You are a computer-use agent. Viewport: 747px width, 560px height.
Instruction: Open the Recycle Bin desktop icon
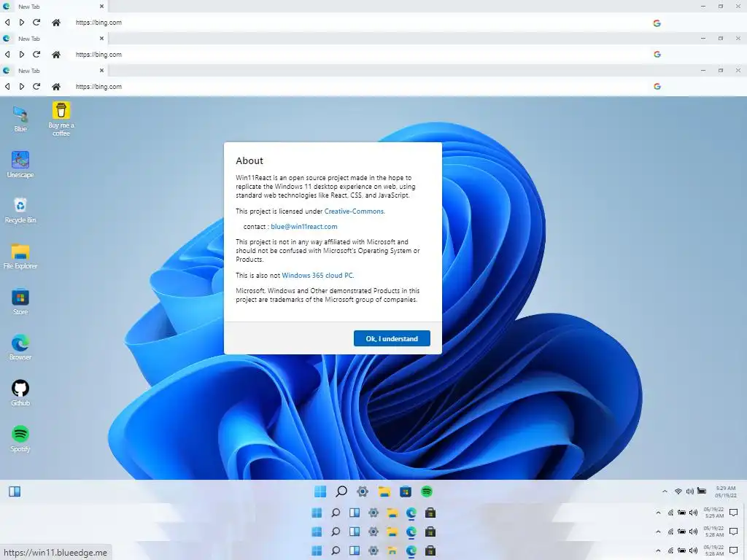(20, 210)
